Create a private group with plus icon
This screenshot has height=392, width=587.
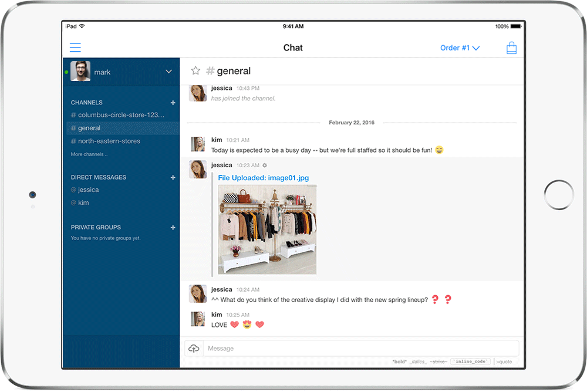(173, 228)
